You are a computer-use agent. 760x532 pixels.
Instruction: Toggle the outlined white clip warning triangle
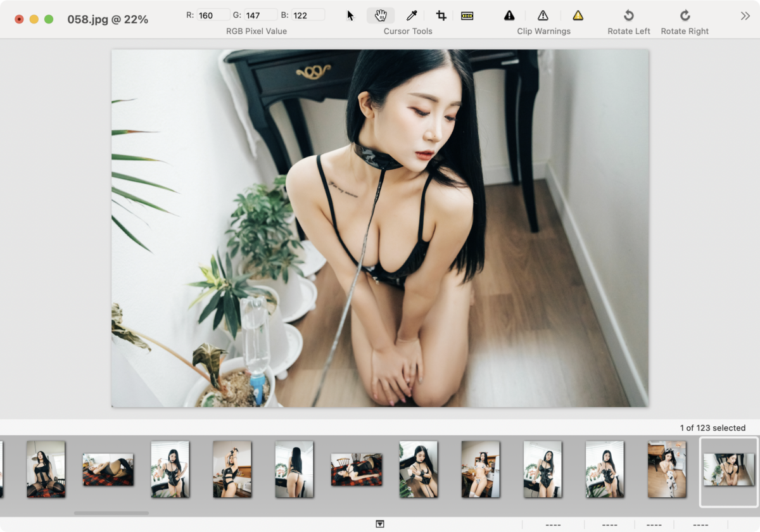[x=543, y=15]
